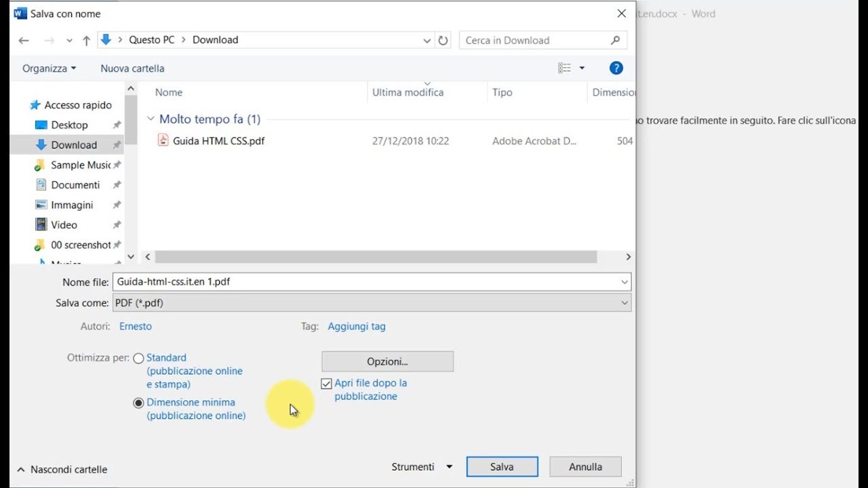This screenshot has width=868, height=488.
Task: Uncheck Apri file dopo la pubblicazione
Action: pos(327,384)
